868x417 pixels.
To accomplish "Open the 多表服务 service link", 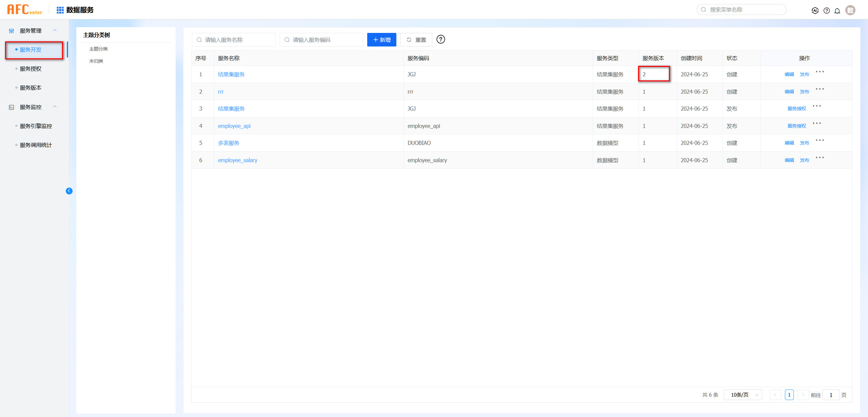I will click(x=229, y=143).
